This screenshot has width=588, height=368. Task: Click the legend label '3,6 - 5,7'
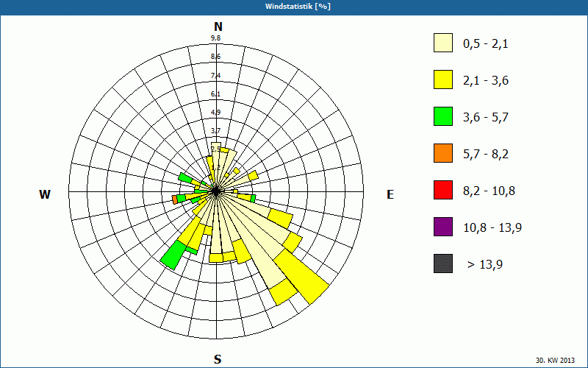(486, 118)
